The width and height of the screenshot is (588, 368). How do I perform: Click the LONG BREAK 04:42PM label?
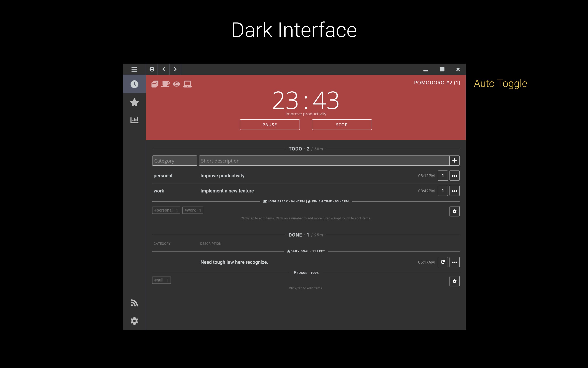(x=284, y=201)
